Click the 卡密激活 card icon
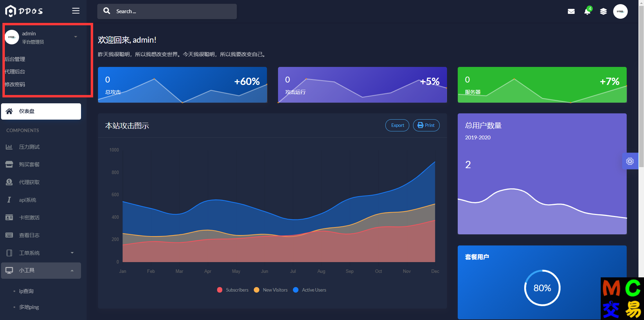This screenshot has width=644, height=320. (x=9, y=217)
